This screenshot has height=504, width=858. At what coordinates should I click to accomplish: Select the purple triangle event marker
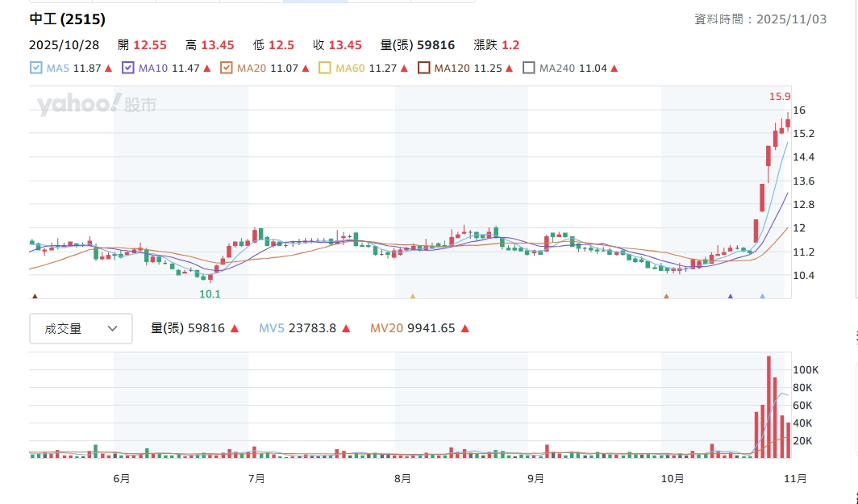(731, 297)
